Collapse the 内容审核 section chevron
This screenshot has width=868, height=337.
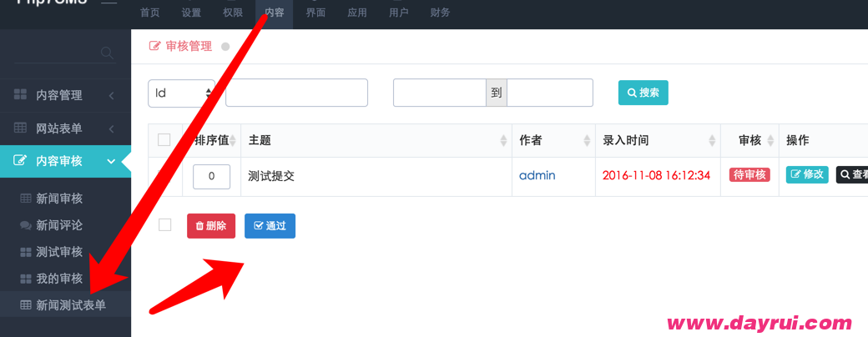tap(111, 162)
